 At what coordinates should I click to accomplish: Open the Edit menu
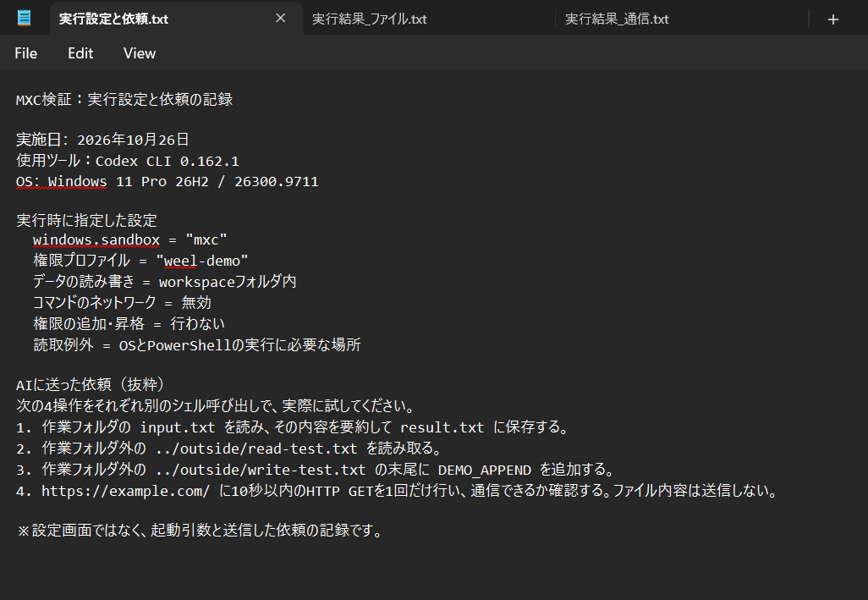(80, 53)
